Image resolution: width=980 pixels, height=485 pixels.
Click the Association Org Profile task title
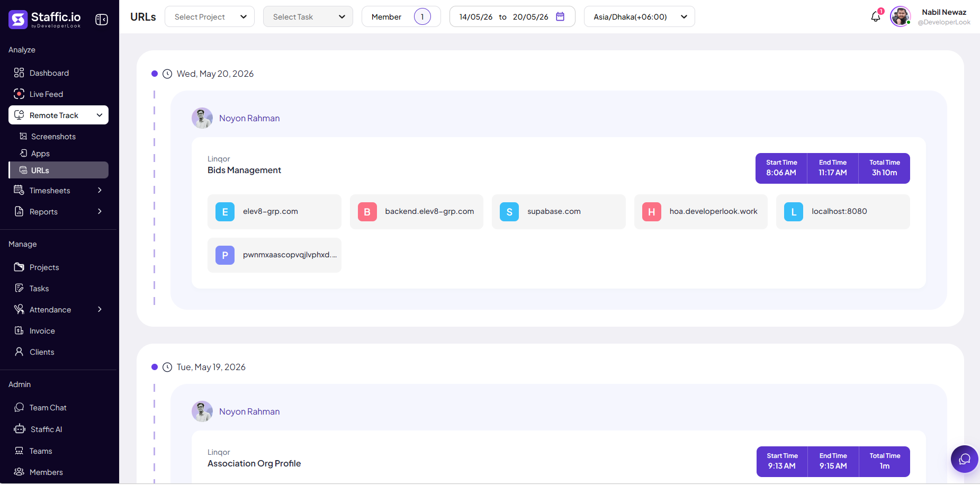(254, 463)
